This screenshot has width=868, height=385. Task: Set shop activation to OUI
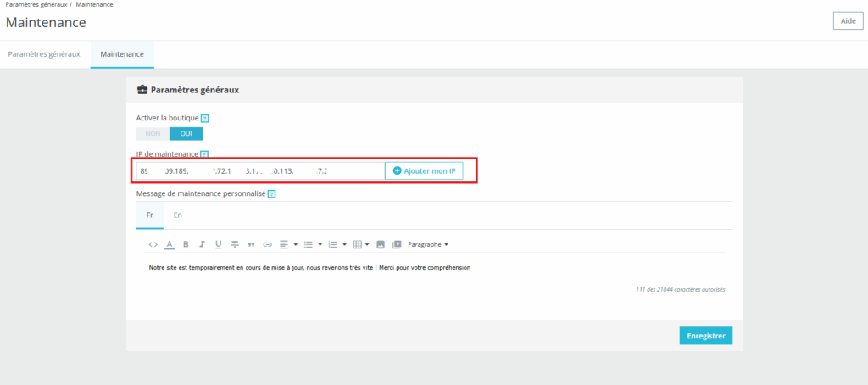pyautogui.click(x=186, y=133)
